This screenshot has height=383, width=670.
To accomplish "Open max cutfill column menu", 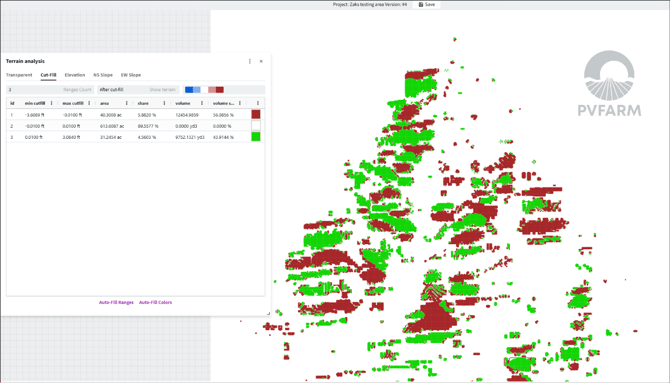I will pos(89,103).
